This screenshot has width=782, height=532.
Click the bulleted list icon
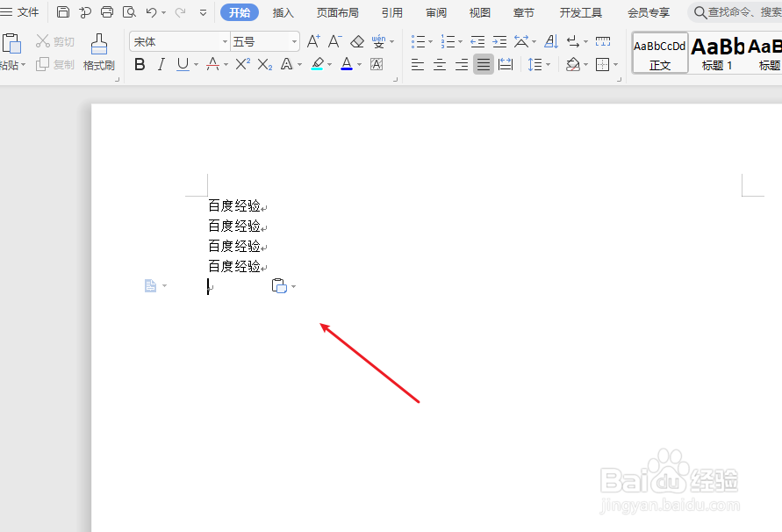418,42
